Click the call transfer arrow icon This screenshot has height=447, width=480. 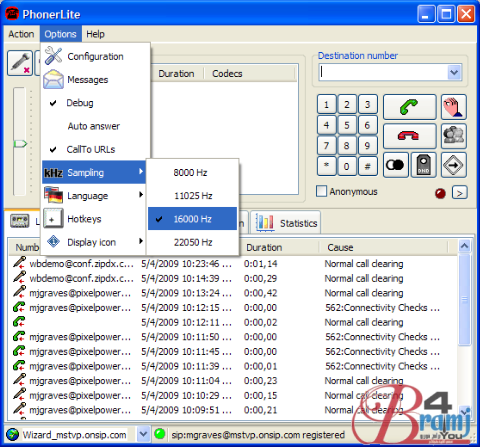454,165
